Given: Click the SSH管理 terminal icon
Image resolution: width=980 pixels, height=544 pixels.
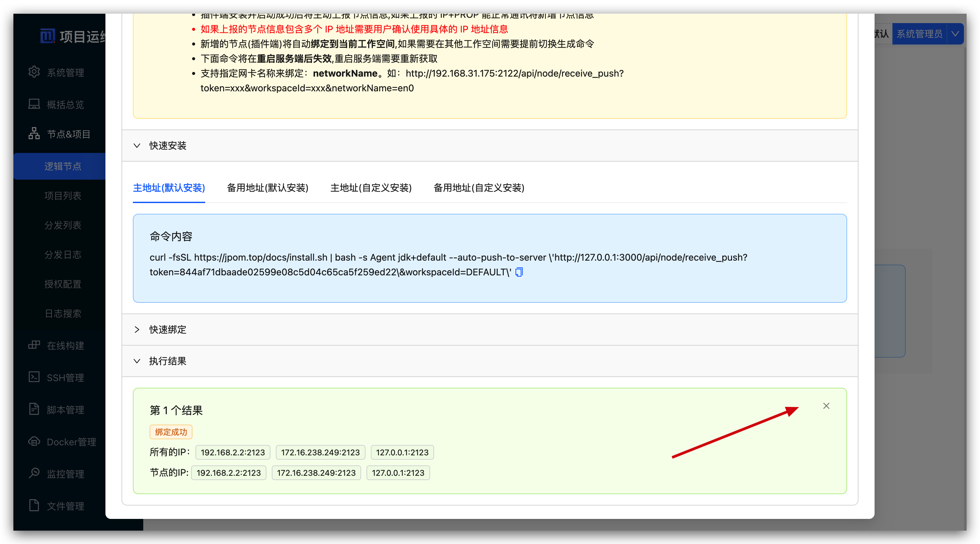Looking at the screenshot, I should [x=34, y=377].
